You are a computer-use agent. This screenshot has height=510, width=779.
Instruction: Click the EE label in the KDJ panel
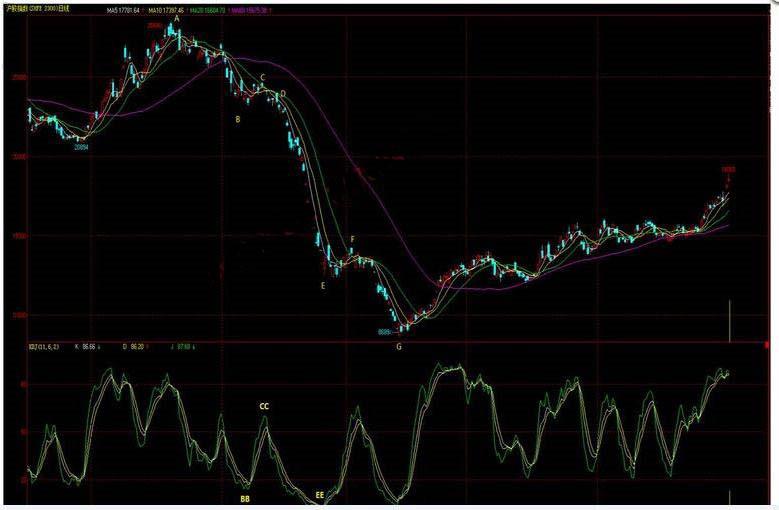click(x=319, y=494)
